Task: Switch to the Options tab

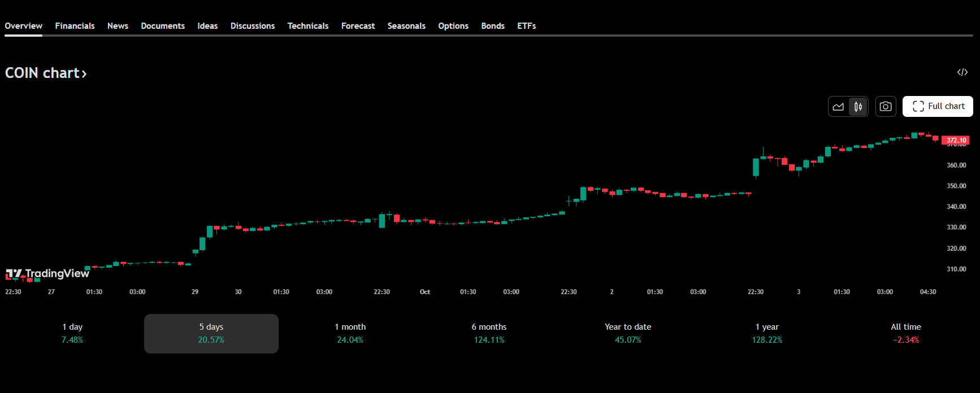Action: click(x=453, y=26)
